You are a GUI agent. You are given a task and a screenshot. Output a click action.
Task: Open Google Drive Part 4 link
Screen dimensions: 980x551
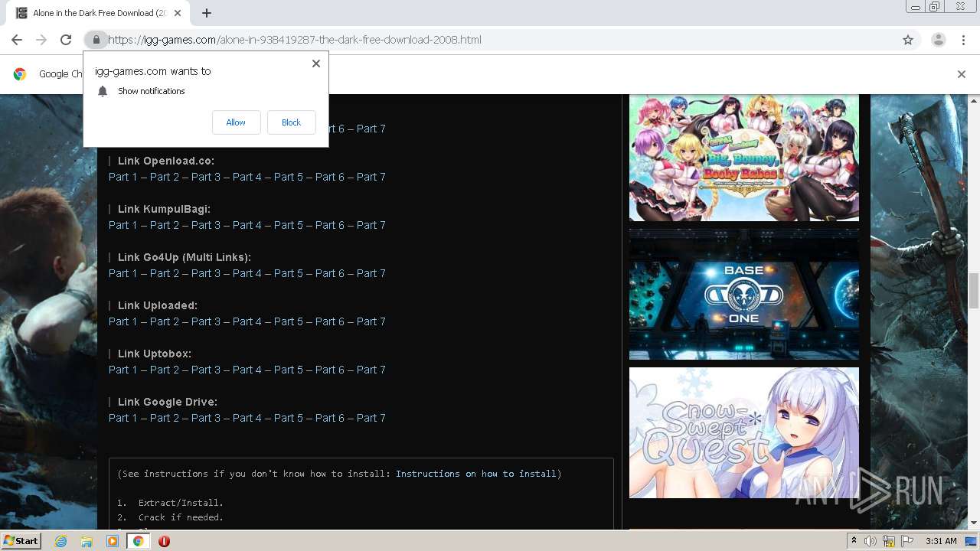[x=247, y=418]
